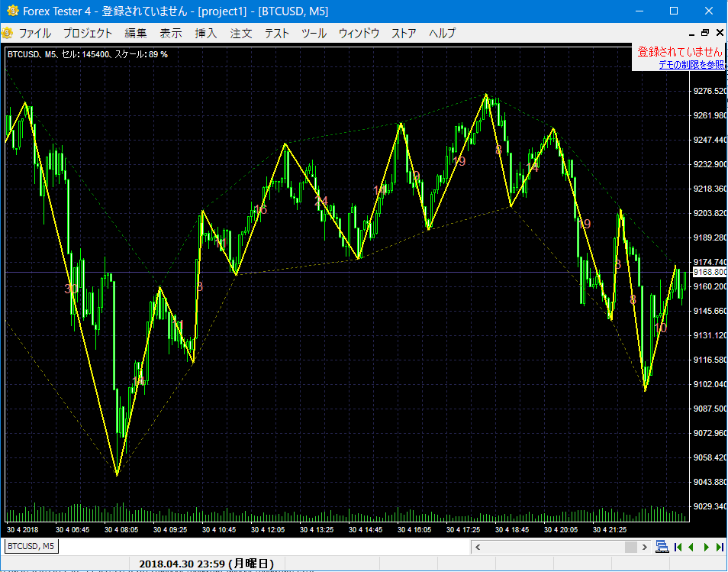Click the horizontal scrollbar right arrow
The image size is (728, 572).
[644, 547]
